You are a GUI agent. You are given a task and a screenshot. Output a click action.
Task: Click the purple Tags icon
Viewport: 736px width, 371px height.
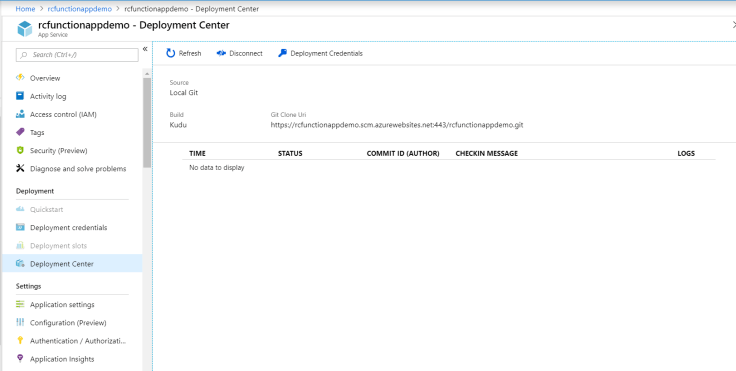click(20, 132)
